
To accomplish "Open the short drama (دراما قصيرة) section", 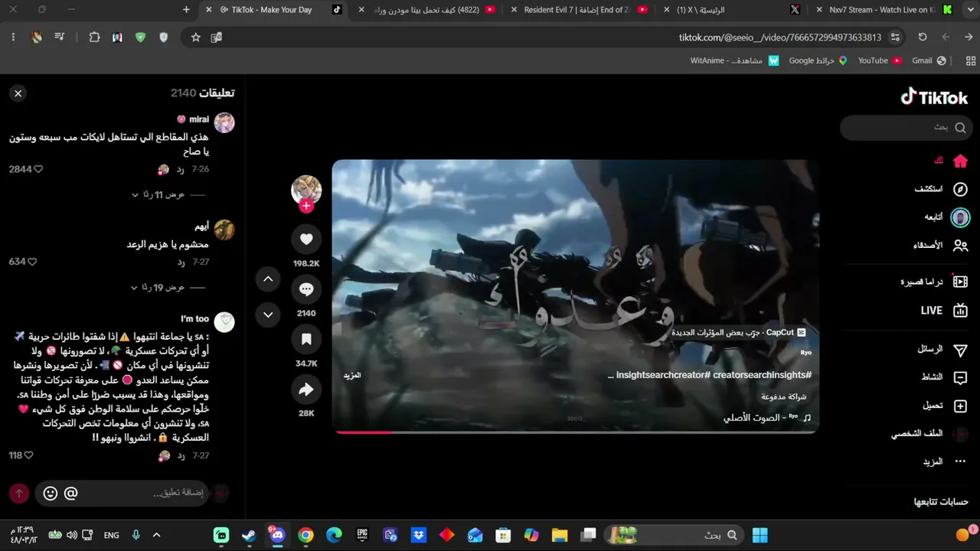I will 934,282.
